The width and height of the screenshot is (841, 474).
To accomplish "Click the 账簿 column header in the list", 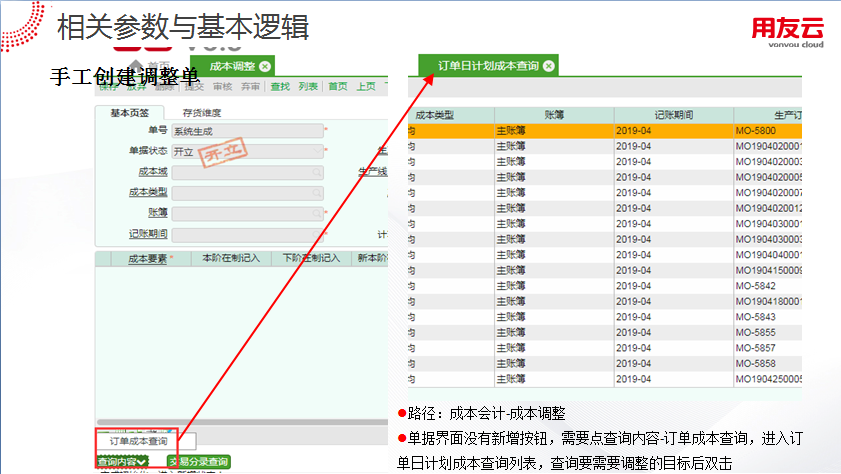I will point(553,115).
